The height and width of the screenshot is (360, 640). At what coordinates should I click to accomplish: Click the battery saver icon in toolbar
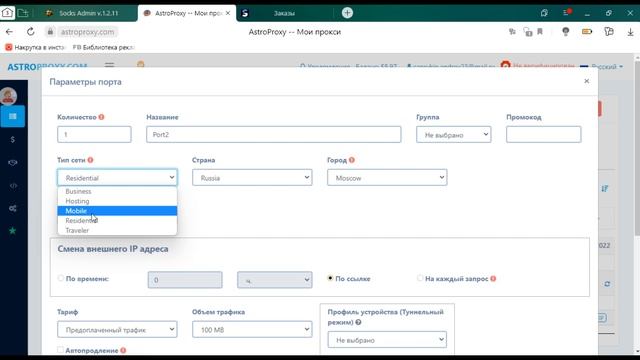coord(587,31)
